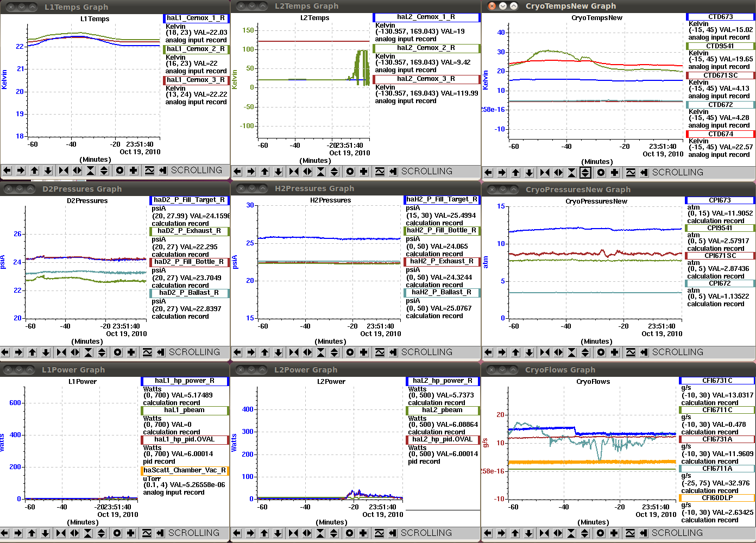Click the plus icon in CryoTempsNew Graph toolbar
Screen dimensions: 756x543
click(x=615, y=173)
